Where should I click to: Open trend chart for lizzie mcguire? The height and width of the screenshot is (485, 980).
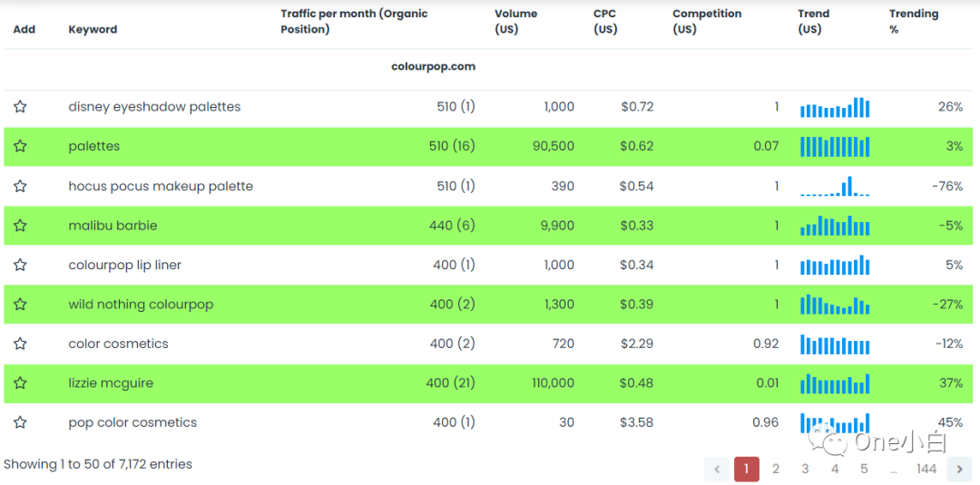click(835, 383)
